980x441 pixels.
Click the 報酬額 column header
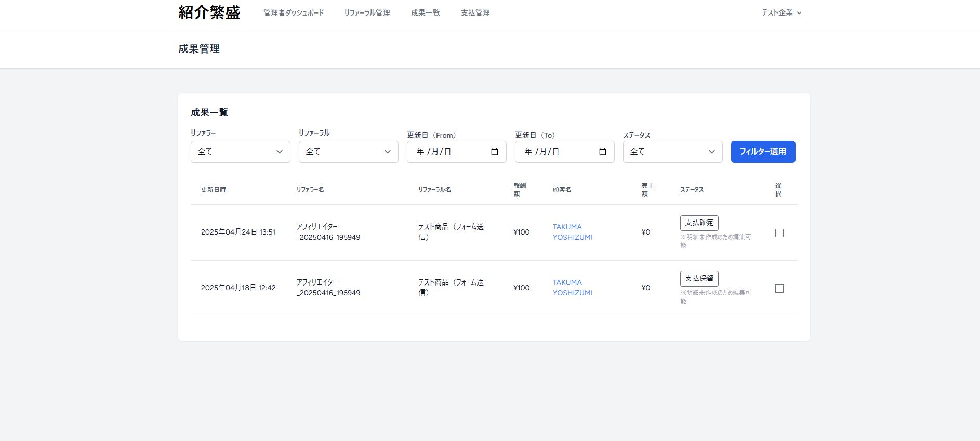[x=520, y=190]
